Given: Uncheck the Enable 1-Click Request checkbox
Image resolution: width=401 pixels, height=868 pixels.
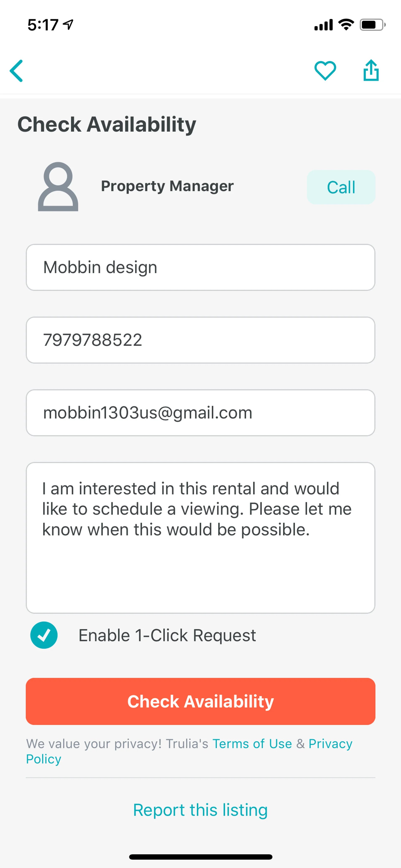Looking at the screenshot, I should pos(44,635).
